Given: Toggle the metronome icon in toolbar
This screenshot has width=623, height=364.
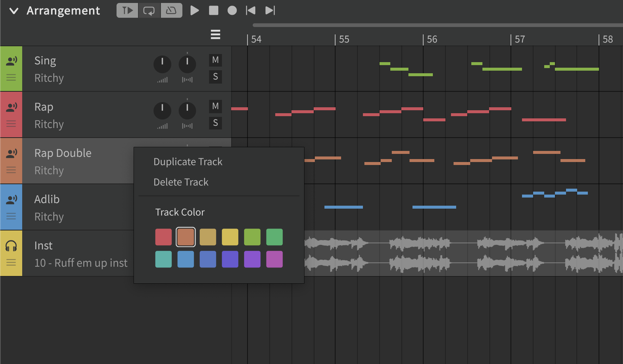Looking at the screenshot, I should (171, 10).
